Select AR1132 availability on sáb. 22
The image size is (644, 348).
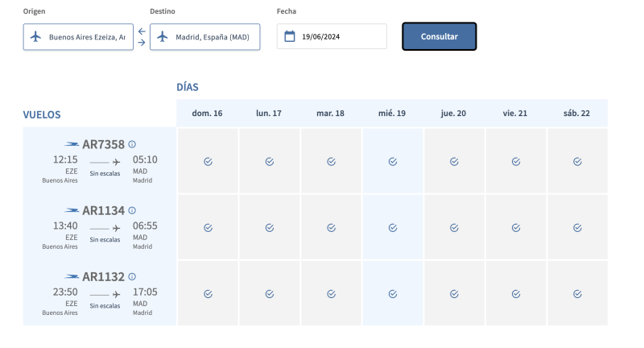[x=577, y=293]
